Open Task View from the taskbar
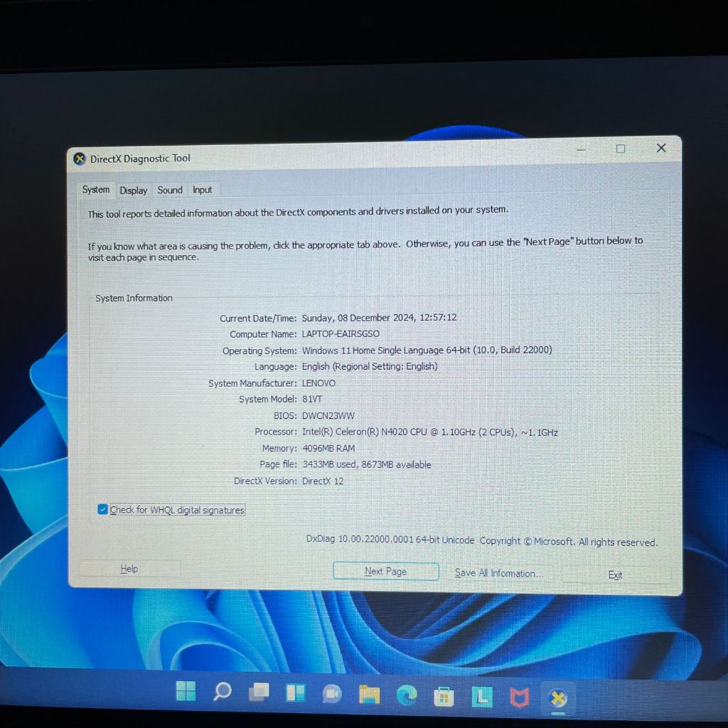728x728 pixels. tap(259, 692)
